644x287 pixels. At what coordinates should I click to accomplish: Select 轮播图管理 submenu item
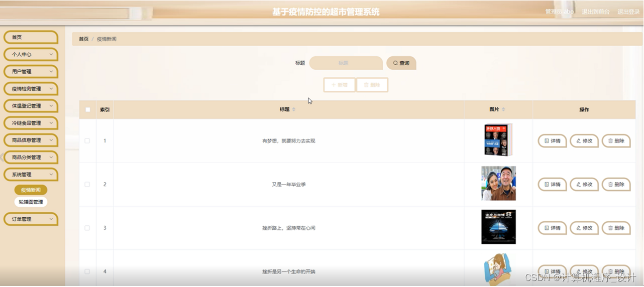(x=31, y=202)
